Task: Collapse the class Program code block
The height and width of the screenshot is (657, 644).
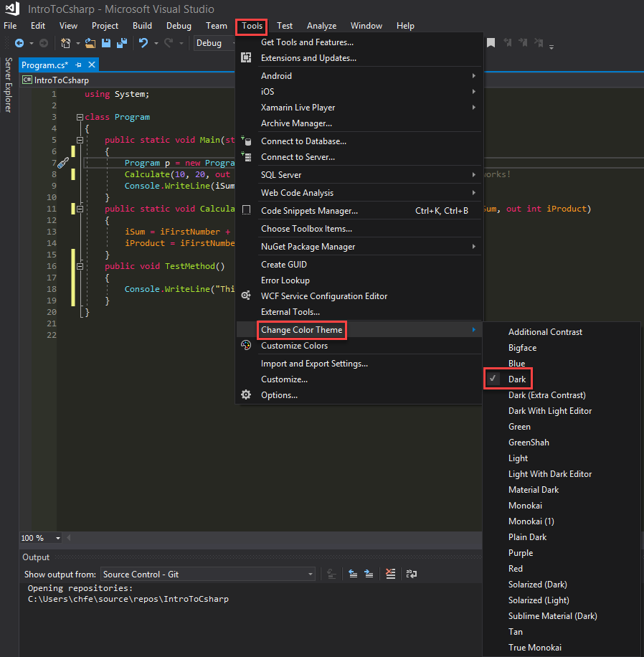Action: [80, 118]
